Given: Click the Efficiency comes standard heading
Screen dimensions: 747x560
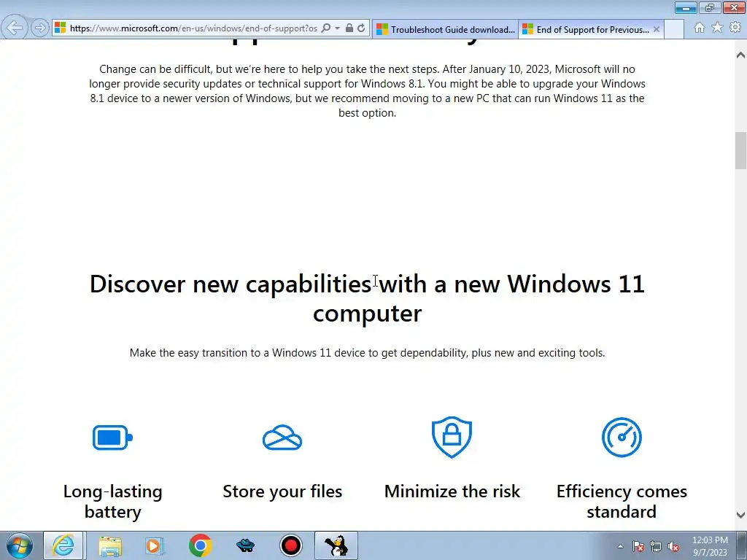Looking at the screenshot, I should (x=622, y=502).
